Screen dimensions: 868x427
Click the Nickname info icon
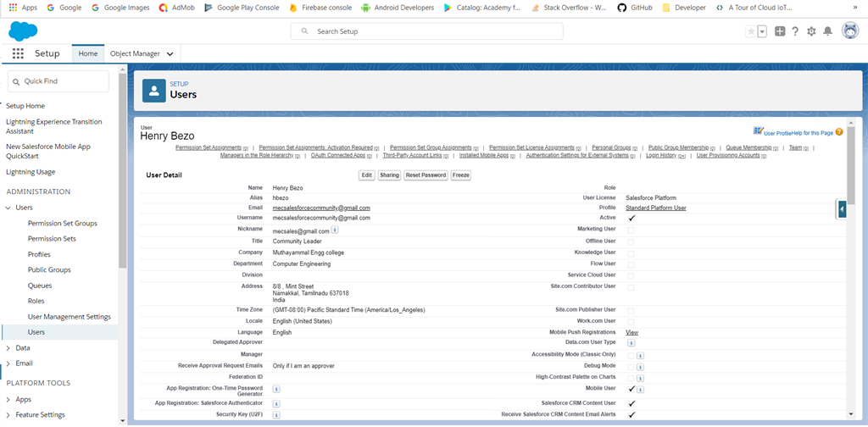point(335,230)
